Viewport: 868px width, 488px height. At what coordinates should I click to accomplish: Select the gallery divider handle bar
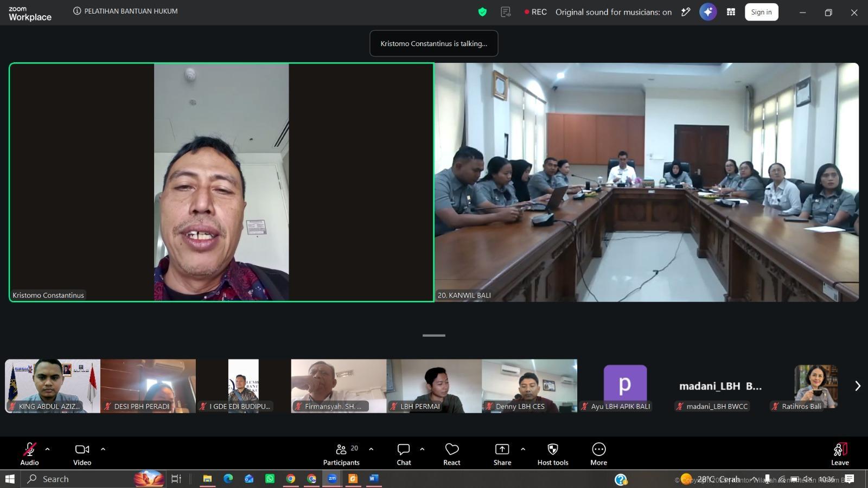tap(434, 336)
